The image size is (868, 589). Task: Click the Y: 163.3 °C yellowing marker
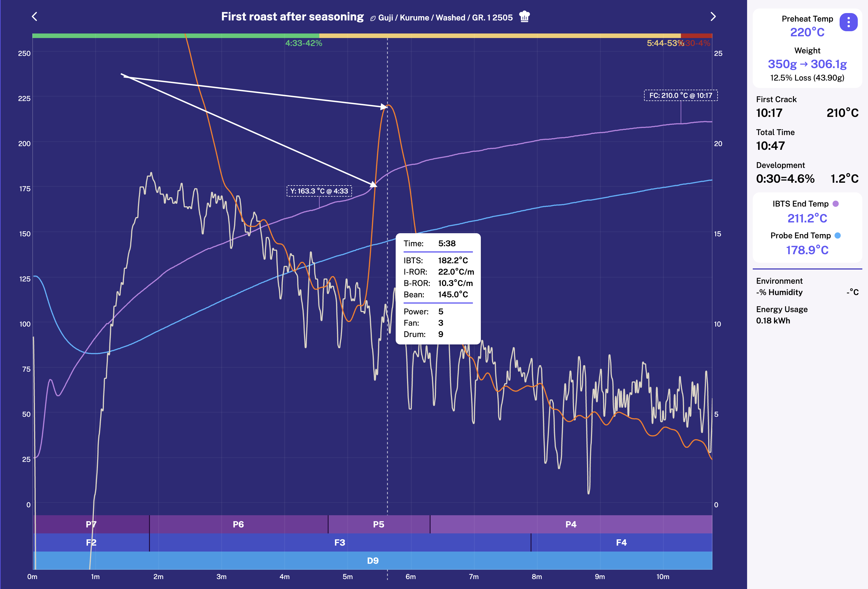[319, 191]
